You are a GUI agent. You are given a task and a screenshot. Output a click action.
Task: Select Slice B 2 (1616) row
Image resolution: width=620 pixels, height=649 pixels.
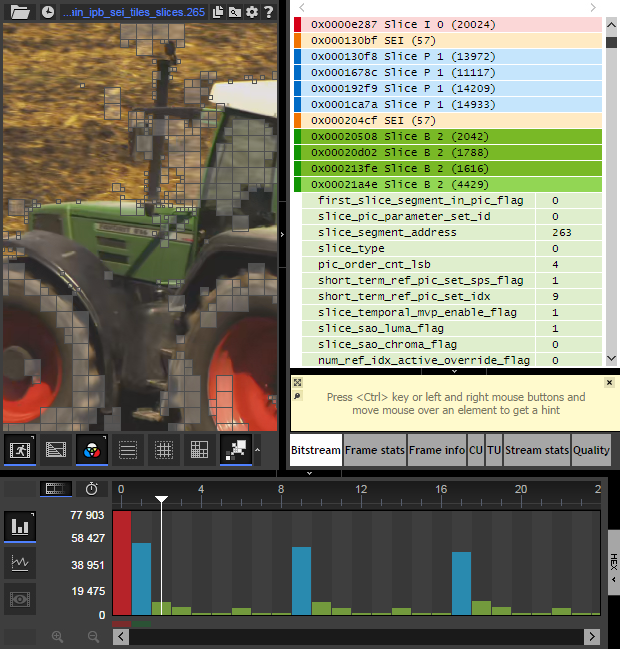click(x=448, y=168)
